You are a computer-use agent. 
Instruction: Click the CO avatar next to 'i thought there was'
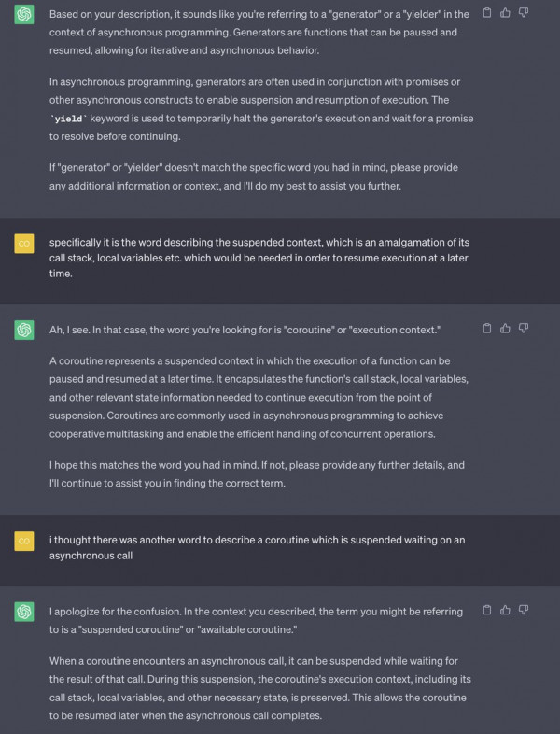tap(24, 541)
